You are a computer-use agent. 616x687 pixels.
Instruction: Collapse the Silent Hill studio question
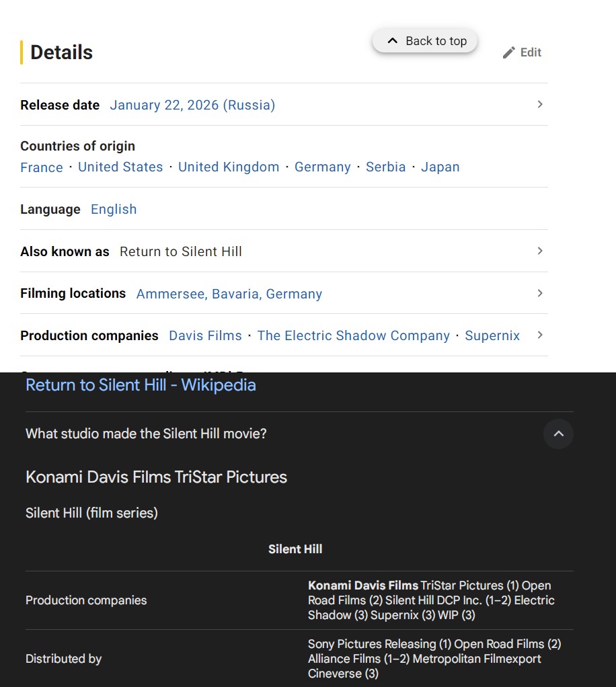(x=558, y=434)
